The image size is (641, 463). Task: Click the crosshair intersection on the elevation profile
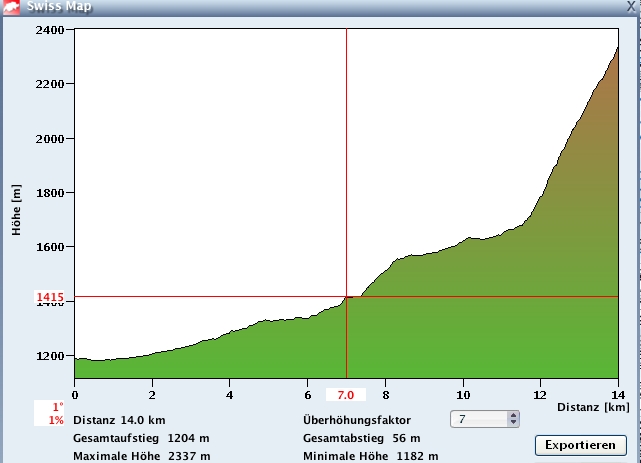coord(346,297)
